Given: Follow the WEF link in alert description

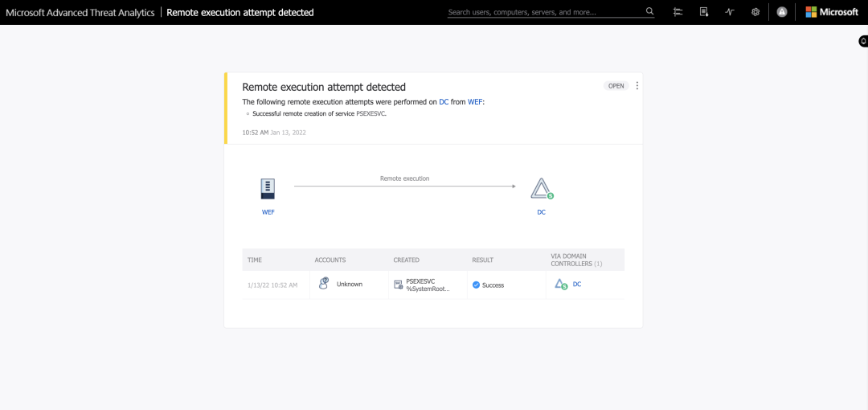Looking at the screenshot, I should (475, 102).
